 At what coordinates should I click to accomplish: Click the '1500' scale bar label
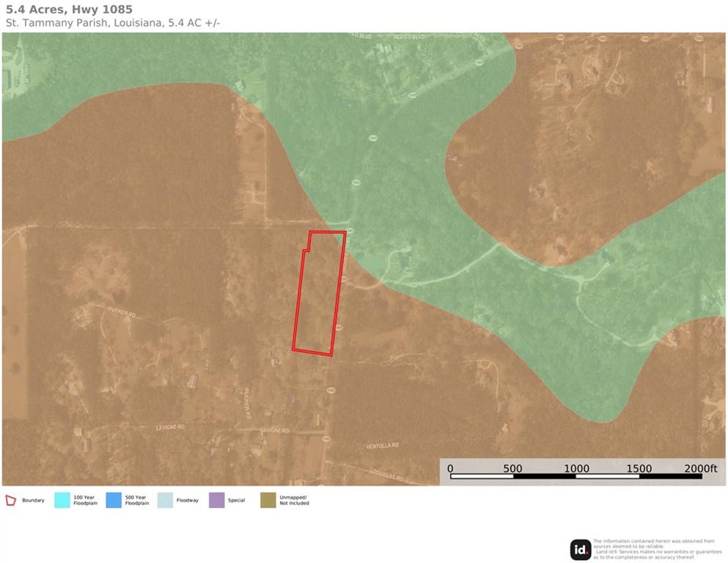click(639, 468)
